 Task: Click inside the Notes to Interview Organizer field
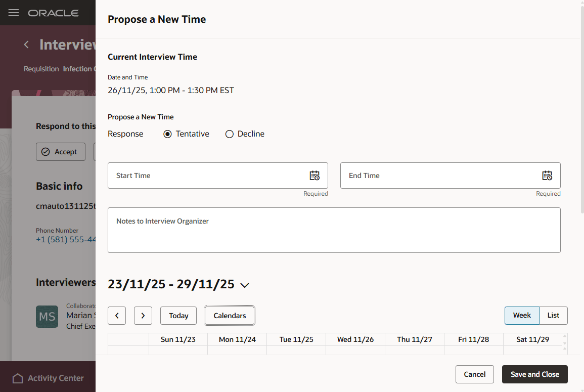tap(334, 230)
